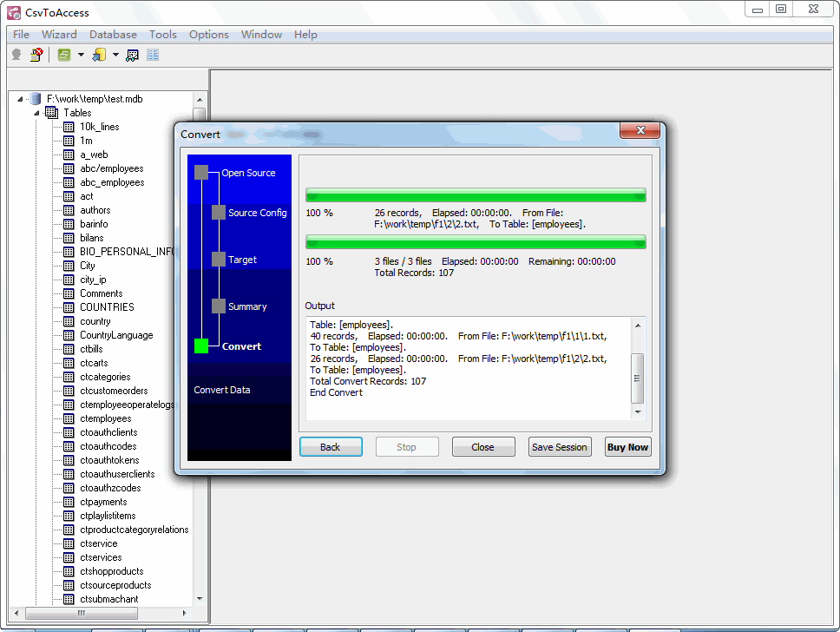Click the Save Session button

pyautogui.click(x=560, y=447)
